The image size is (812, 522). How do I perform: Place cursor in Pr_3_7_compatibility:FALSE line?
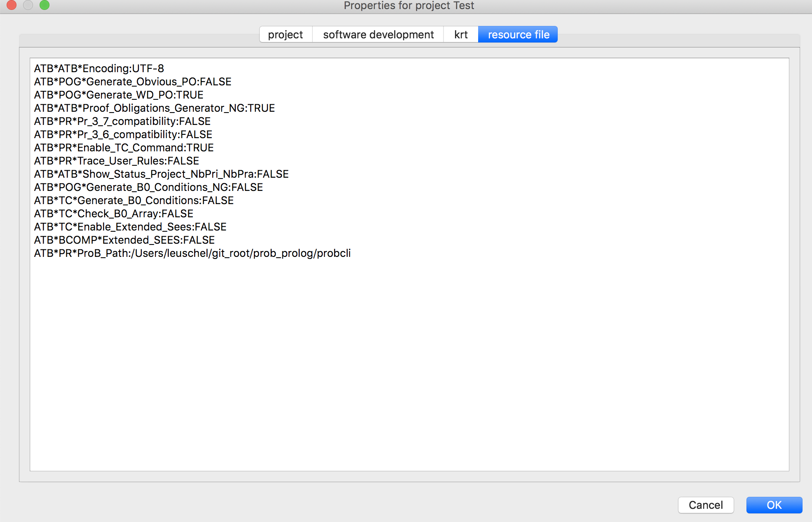pos(122,121)
